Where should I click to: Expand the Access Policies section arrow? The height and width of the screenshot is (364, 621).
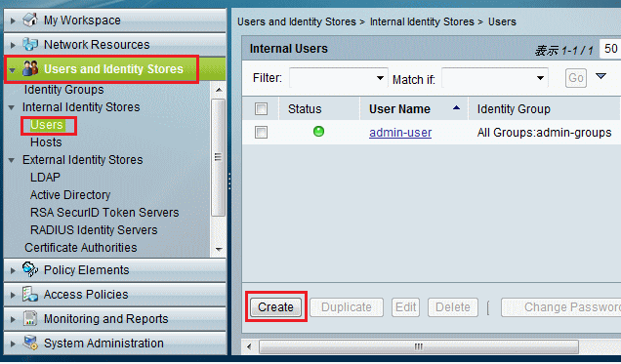(x=13, y=295)
